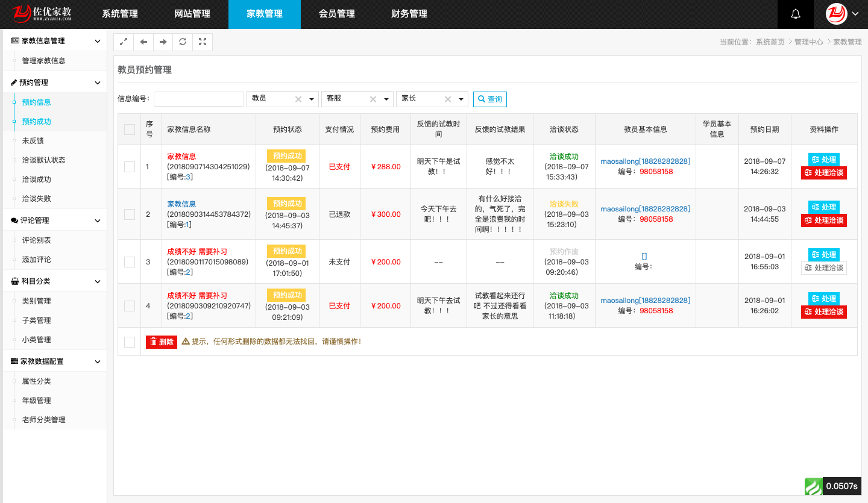Click the green leaf icon at bottom right
Screen dimensions: 868x503
(813, 486)
